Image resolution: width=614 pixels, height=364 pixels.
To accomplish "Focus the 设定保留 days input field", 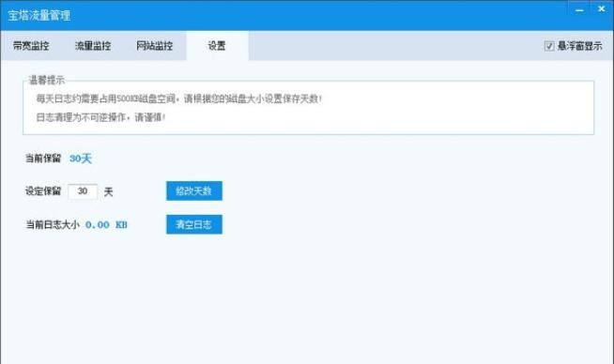I will click(x=83, y=191).
